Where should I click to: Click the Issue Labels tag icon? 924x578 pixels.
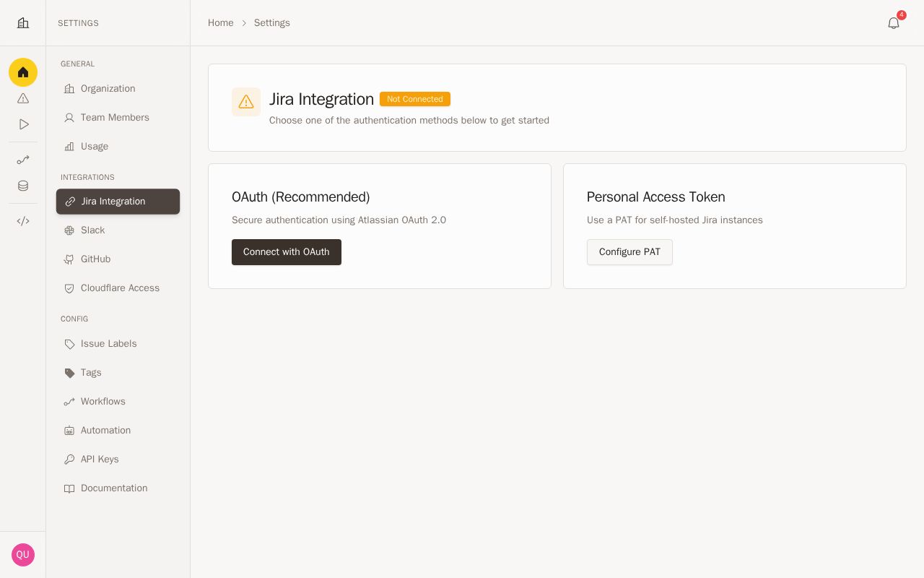(x=69, y=344)
